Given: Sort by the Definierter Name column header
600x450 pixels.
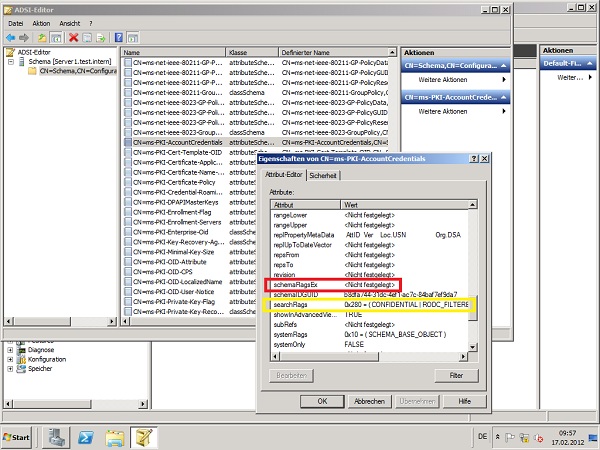Looking at the screenshot, I should coord(333,52).
